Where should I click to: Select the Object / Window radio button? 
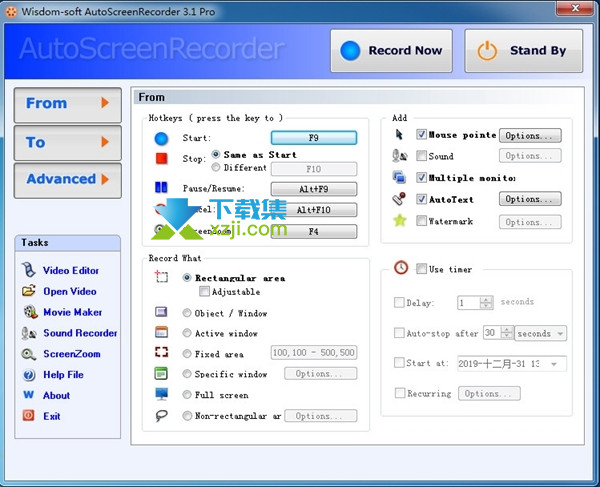pos(187,313)
